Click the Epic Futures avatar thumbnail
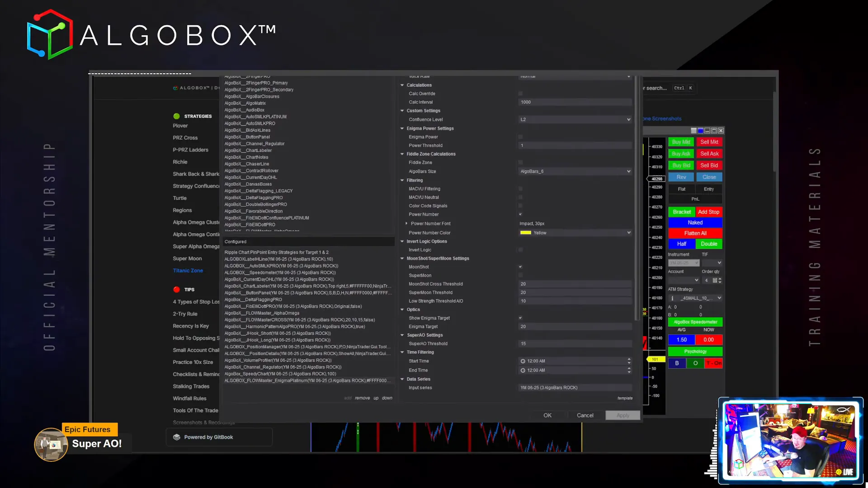This screenshot has height=488, width=868. (x=51, y=445)
